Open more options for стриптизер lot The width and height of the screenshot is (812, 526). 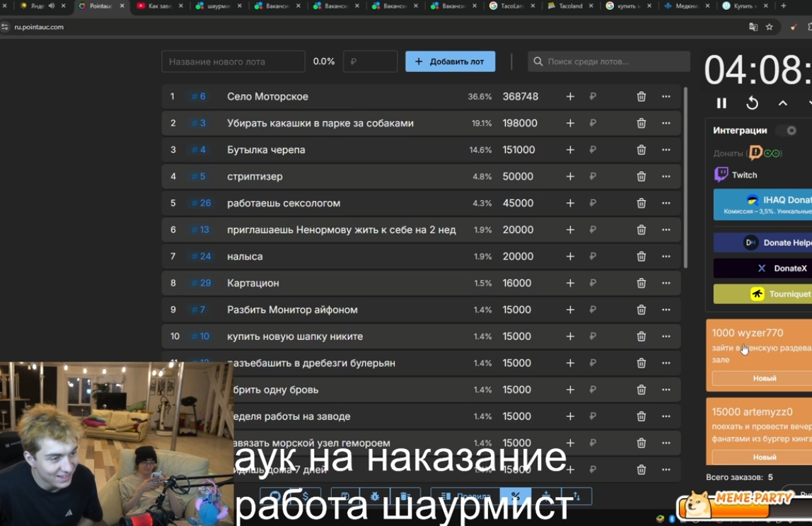(x=666, y=177)
